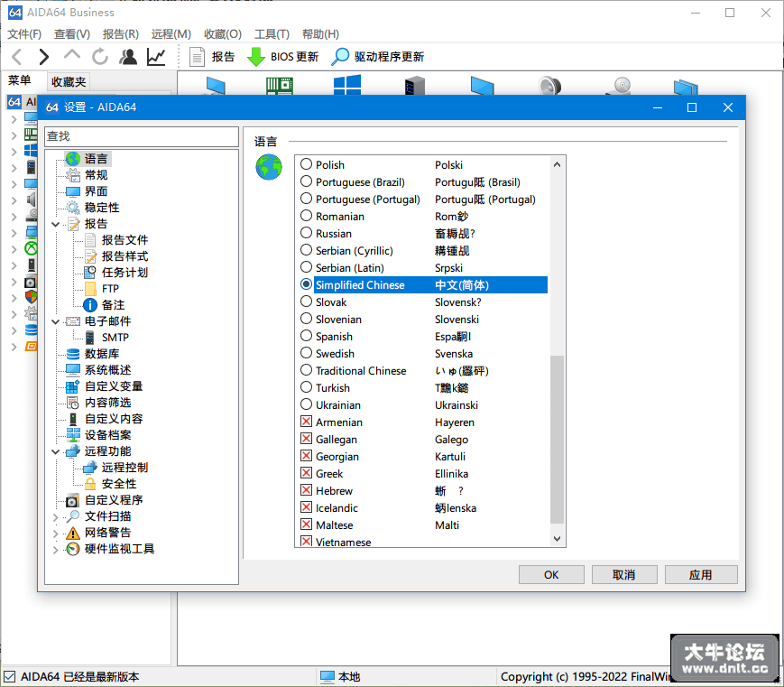Click the 查找 search input field
Image resolution: width=784 pixels, height=687 pixels.
[x=142, y=136]
